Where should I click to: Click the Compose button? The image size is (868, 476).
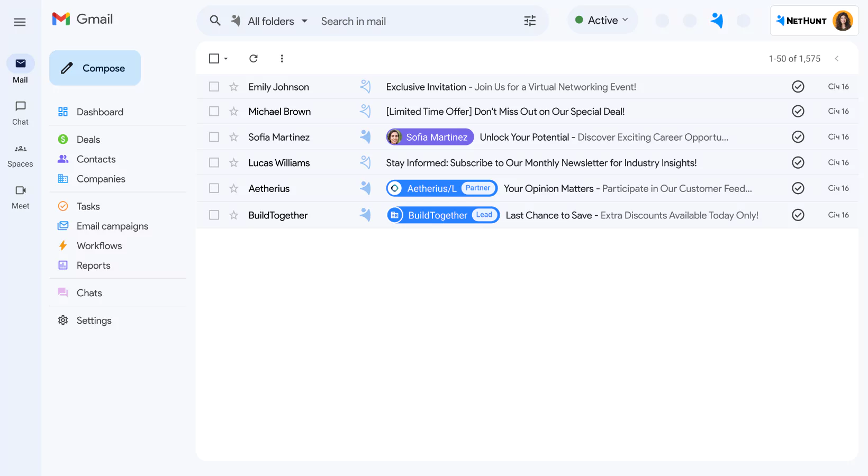click(95, 68)
